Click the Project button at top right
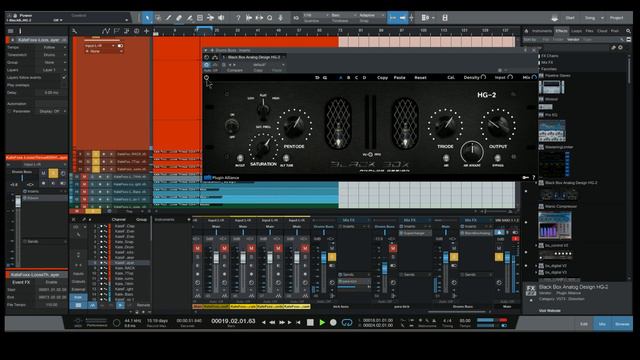 (616, 18)
